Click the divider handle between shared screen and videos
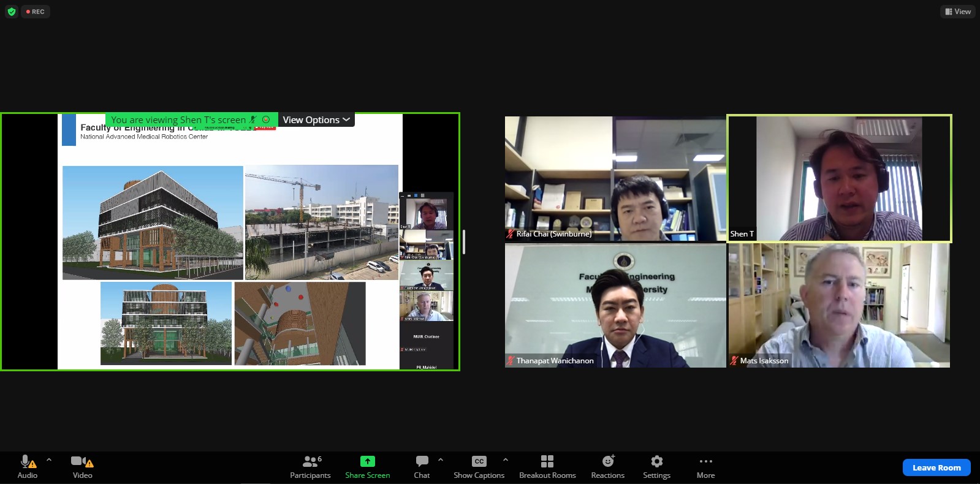The image size is (980, 484). pos(464,242)
